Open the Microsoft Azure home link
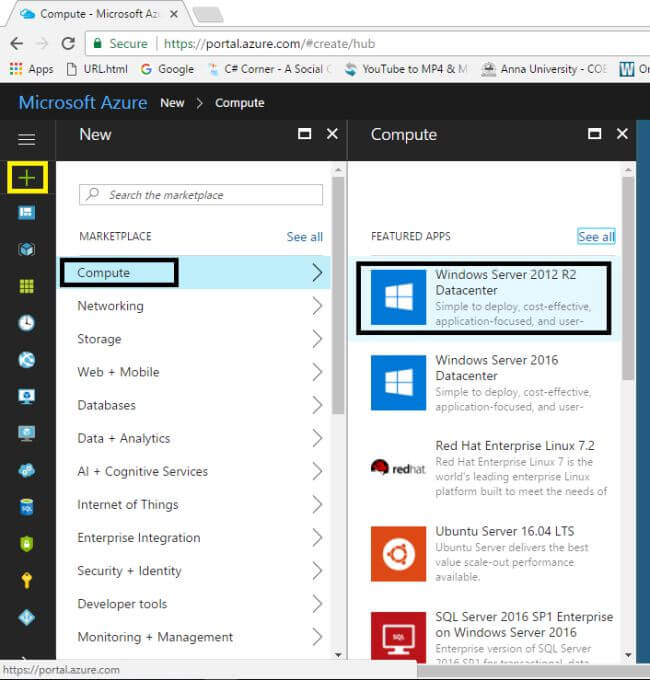The image size is (650, 680). click(x=83, y=103)
